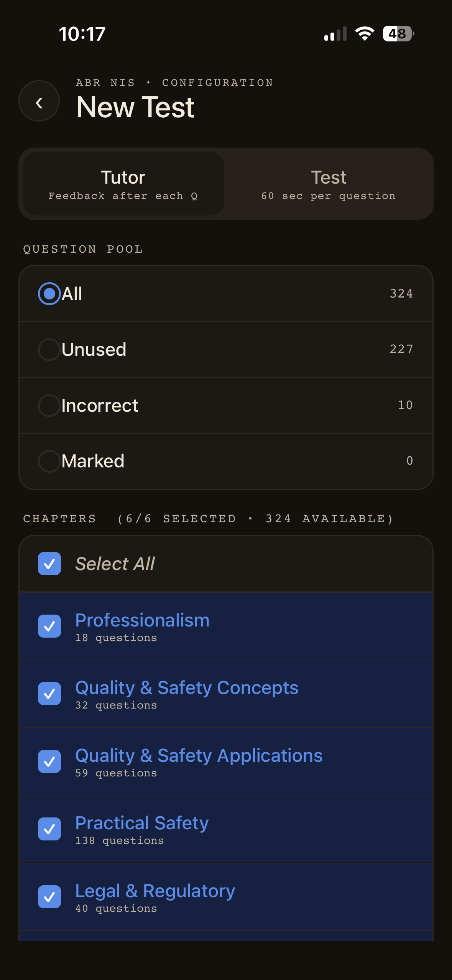Tap the Wi-Fi status icon
The width and height of the screenshot is (452, 980).
click(x=365, y=34)
